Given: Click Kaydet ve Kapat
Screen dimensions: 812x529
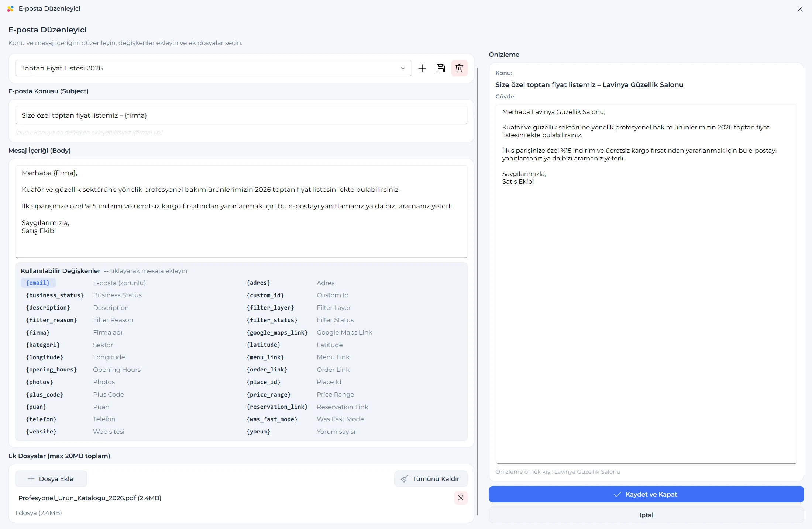Looking at the screenshot, I should click(646, 494).
